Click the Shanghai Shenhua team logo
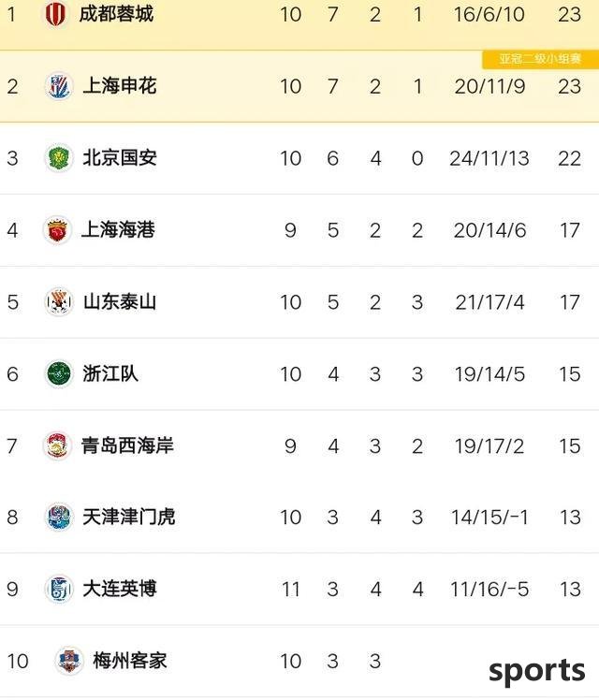This screenshot has height=700, width=599. point(59,86)
